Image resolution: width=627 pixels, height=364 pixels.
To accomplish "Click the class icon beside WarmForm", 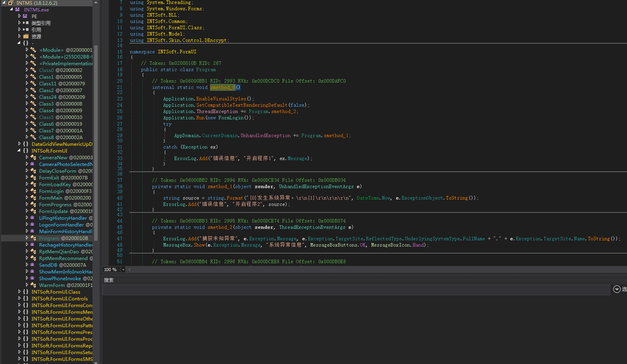I will (x=33, y=285).
